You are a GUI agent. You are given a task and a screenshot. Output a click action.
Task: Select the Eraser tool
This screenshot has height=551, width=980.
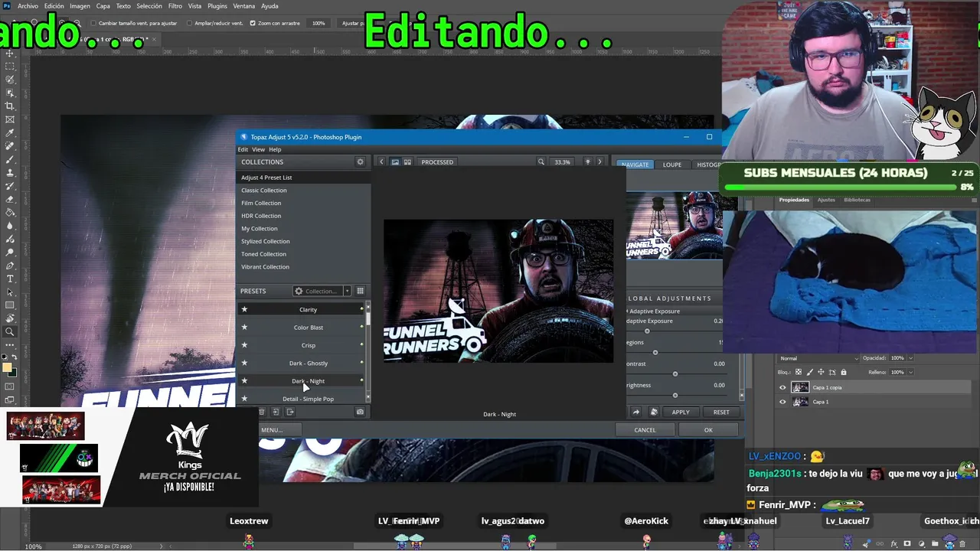tap(10, 199)
